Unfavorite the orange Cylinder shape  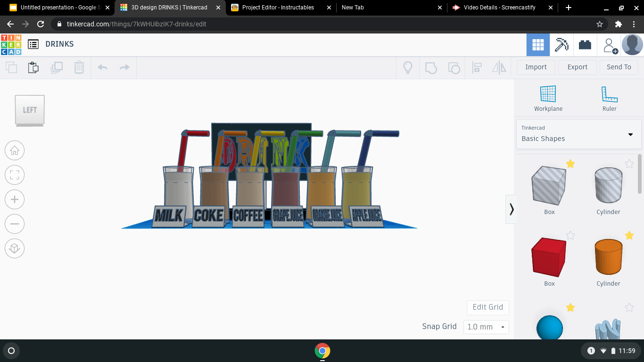(629, 235)
